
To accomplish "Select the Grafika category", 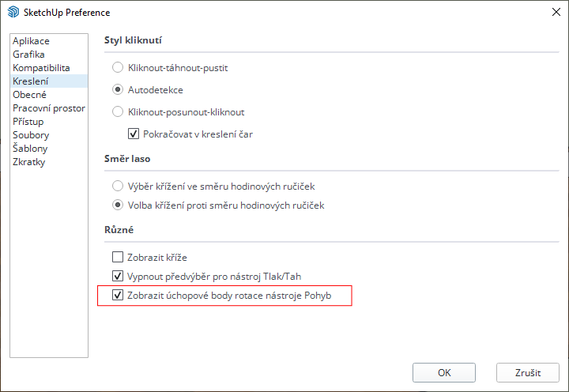I will pos(28,55).
